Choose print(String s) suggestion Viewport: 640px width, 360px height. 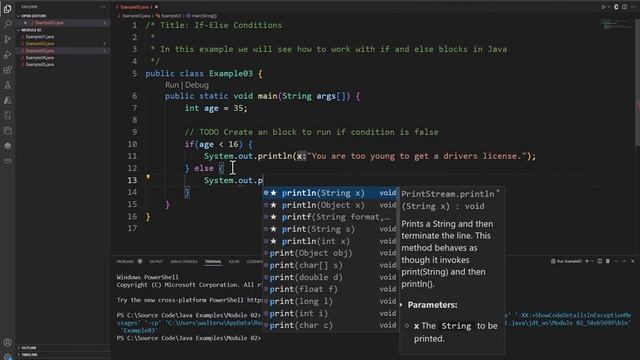click(330, 229)
